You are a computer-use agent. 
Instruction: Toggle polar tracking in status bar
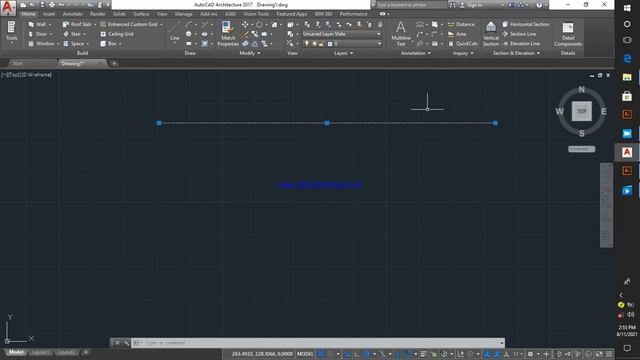coord(366,354)
